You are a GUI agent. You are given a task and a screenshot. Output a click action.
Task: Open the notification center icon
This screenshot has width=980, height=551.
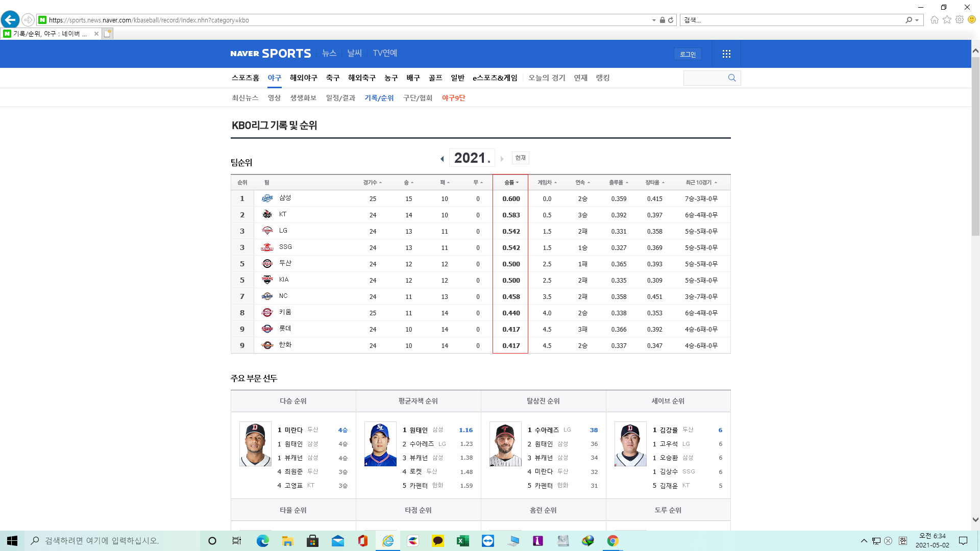point(963,541)
